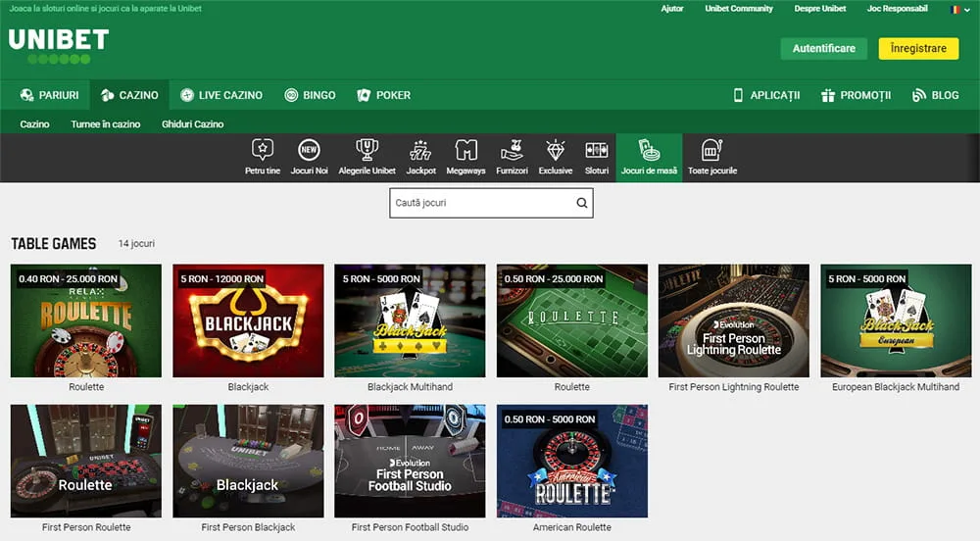Click the search magnifier icon
Viewport: 980px width, 541px height.
(581, 204)
